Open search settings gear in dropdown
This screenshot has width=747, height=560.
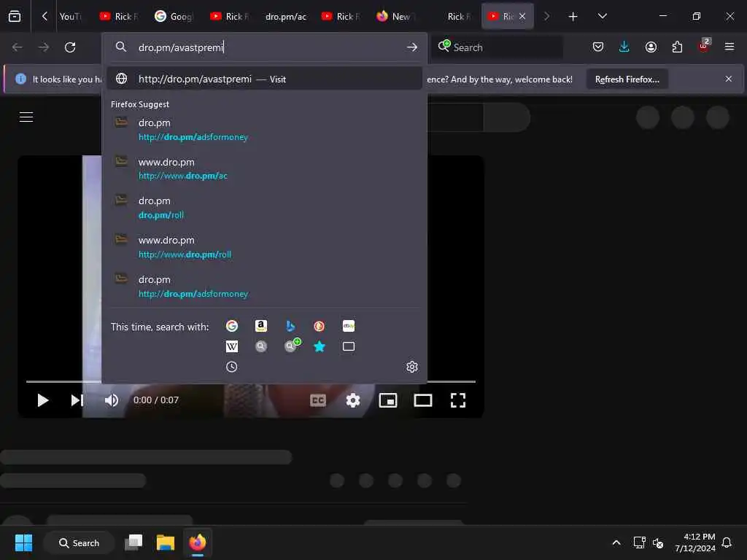point(412,367)
